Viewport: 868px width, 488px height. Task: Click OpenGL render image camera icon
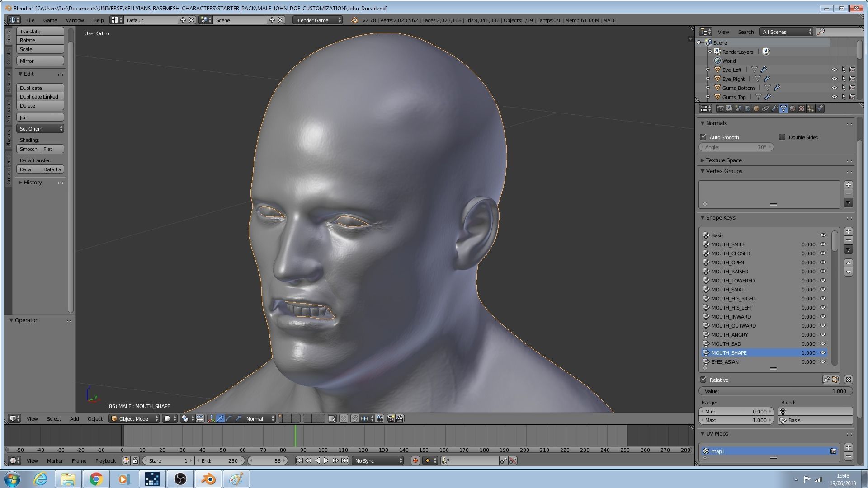(391, 418)
